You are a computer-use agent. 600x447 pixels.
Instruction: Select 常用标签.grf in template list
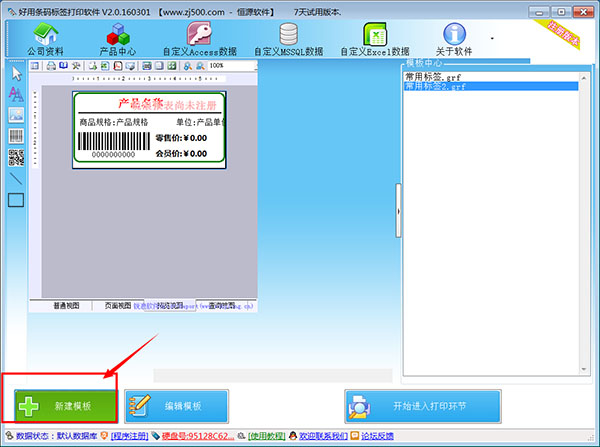coord(491,77)
